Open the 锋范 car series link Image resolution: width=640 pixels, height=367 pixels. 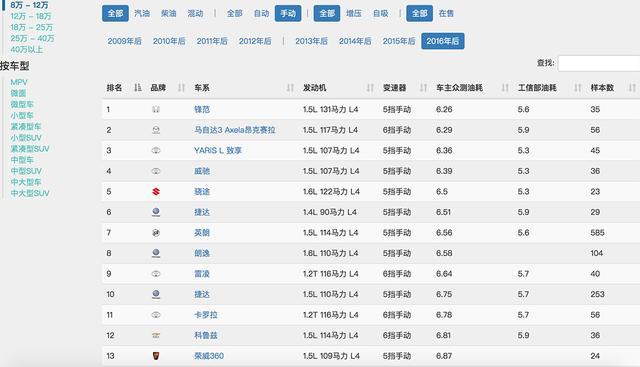pyautogui.click(x=202, y=109)
